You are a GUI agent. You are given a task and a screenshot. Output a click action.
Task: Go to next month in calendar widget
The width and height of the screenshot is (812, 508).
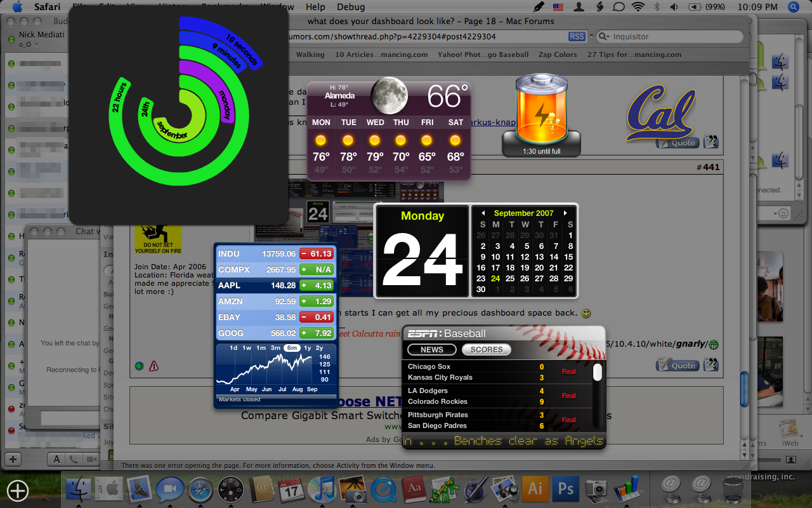tap(565, 213)
